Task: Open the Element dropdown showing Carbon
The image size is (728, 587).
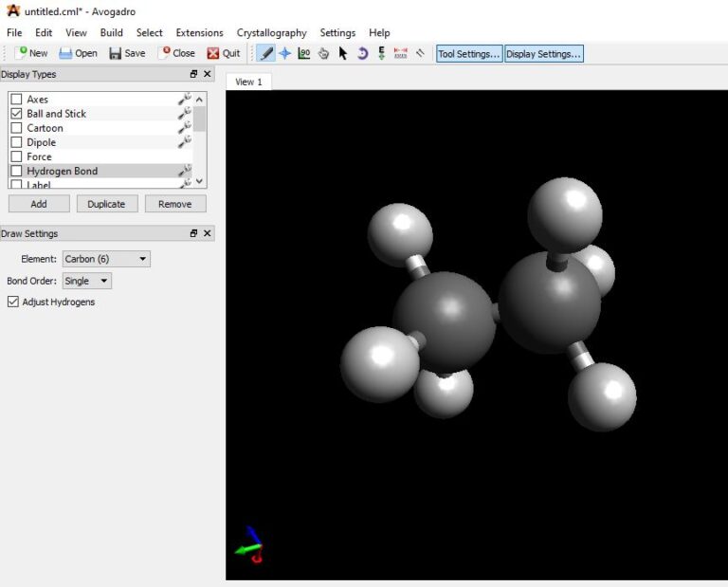Action: (x=106, y=259)
